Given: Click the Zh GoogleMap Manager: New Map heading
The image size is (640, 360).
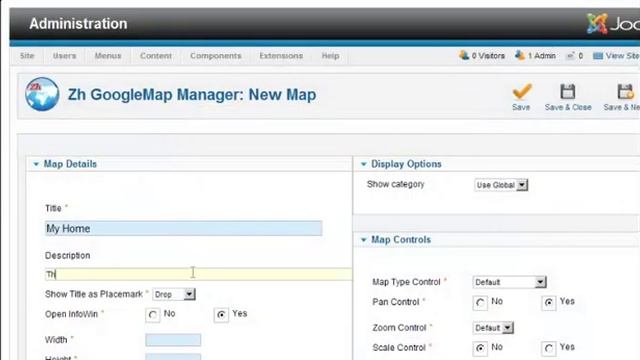Looking at the screenshot, I should 192,95.
